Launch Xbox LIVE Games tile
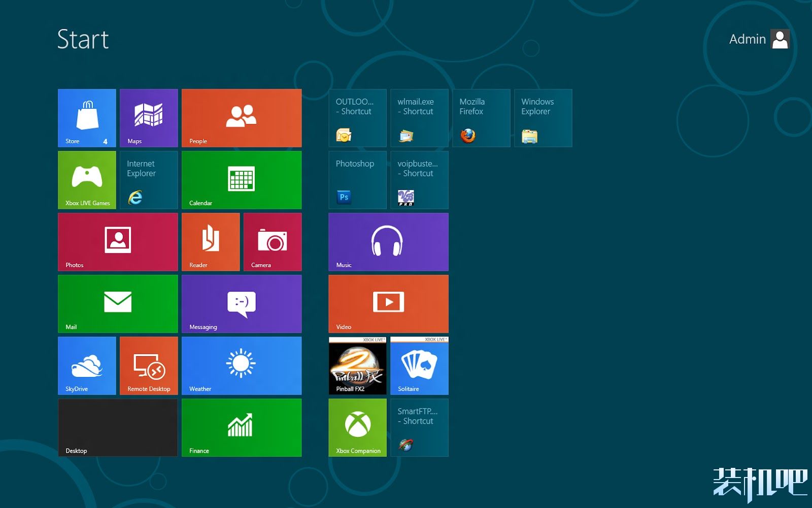This screenshot has height=508, width=812. coord(87,180)
